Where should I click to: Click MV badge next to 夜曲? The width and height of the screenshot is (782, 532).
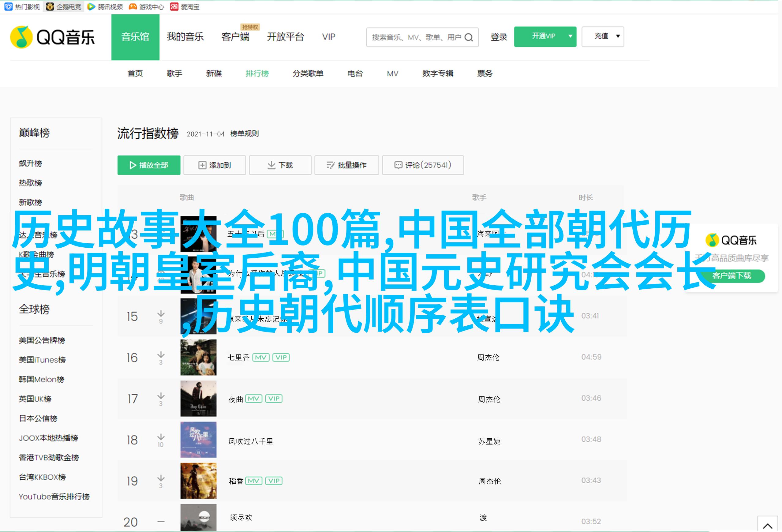pos(254,399)
